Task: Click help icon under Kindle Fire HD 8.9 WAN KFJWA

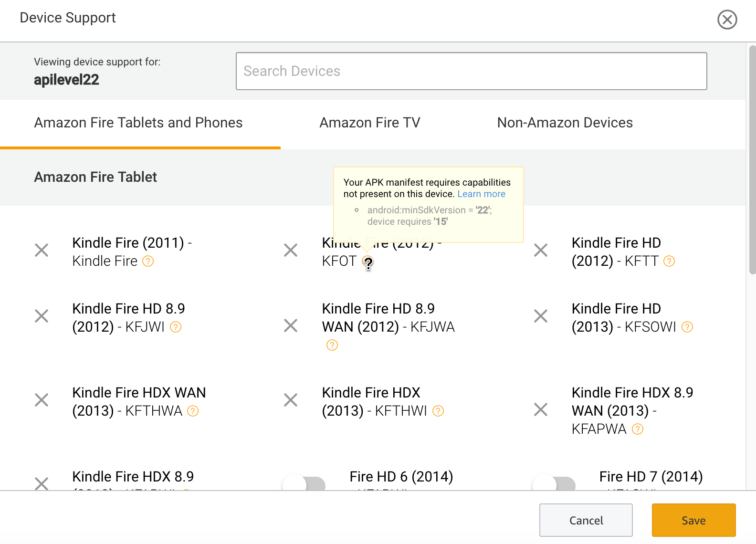Action: pos(332,345)
